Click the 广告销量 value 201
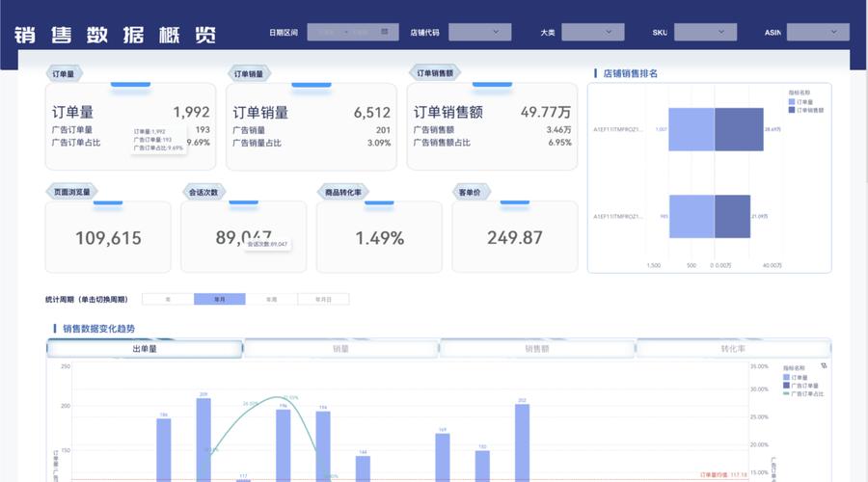Image resolution: width=868 pixels, height=482 pixels. pos(383,130)
